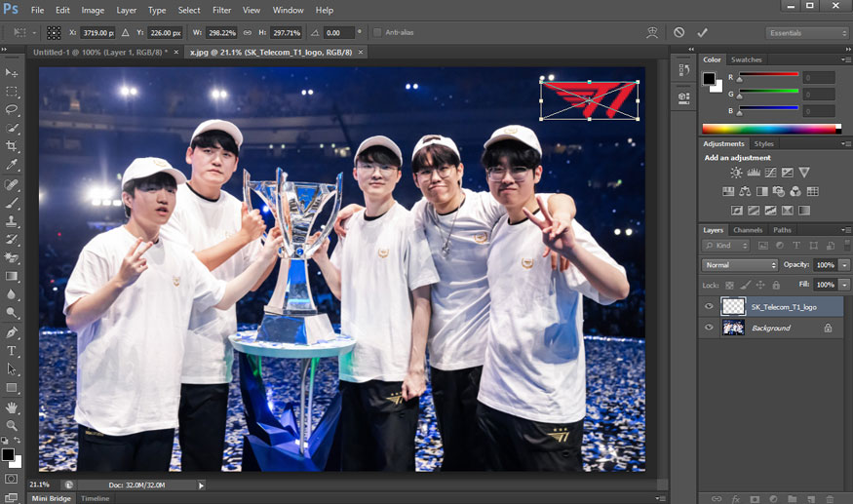Click the red R slider in Color panel
Image resolution: width=853 pixels, height=504 pixels.
tap(768, 74)
